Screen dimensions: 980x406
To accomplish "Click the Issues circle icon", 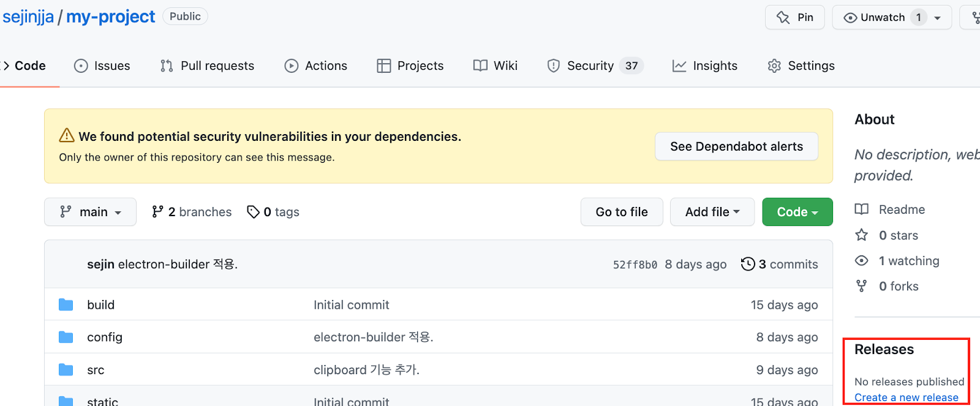I will (81, 66).
